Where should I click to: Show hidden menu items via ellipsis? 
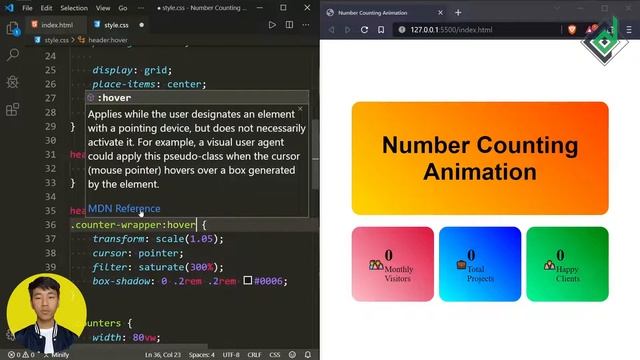coord(140,8)
